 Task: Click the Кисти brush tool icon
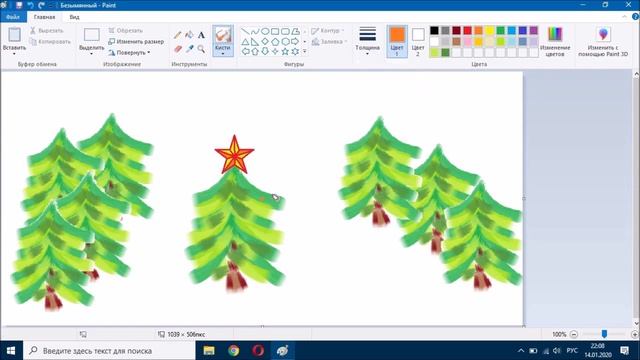(223, 35)
